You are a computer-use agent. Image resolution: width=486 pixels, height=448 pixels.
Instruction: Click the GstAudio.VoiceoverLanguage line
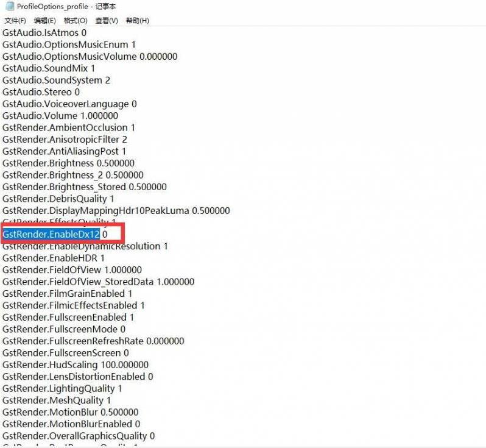tap(69, 104)
